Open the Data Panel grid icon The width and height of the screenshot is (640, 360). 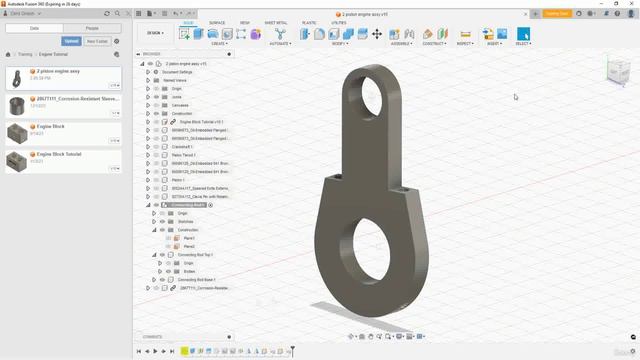click(x=139, y=13)
